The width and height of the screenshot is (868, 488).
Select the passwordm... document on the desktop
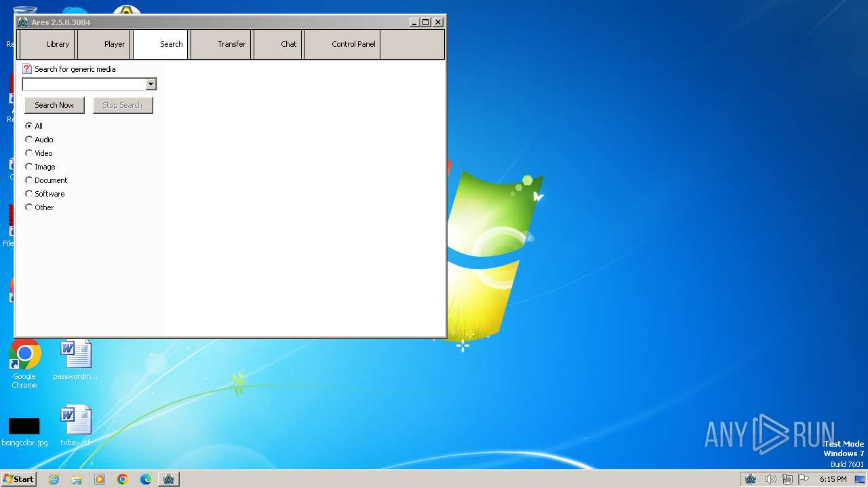click(x=75, y=360)
